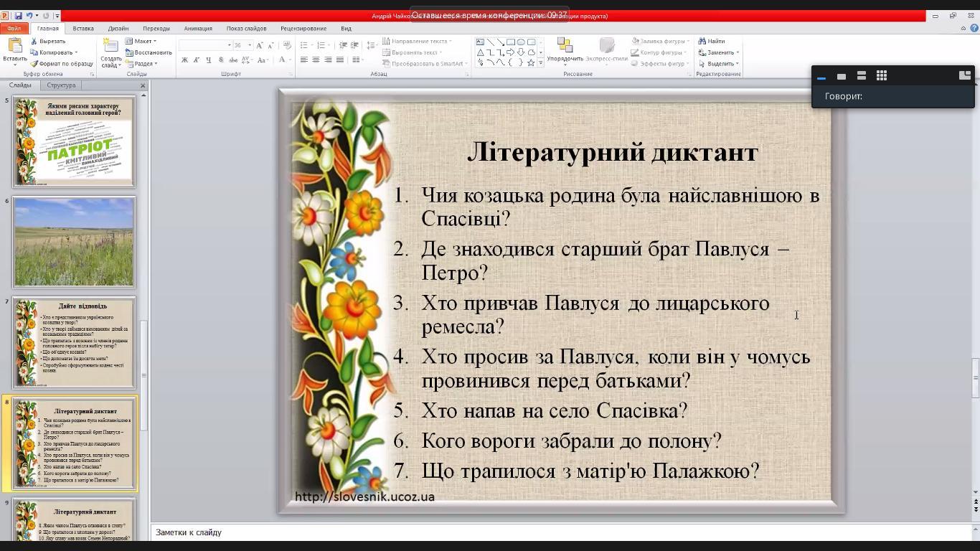The width and height of the screenshot is (980, 551).
Task: Open the font size dropdown
Action: click(x=250, y=45)
